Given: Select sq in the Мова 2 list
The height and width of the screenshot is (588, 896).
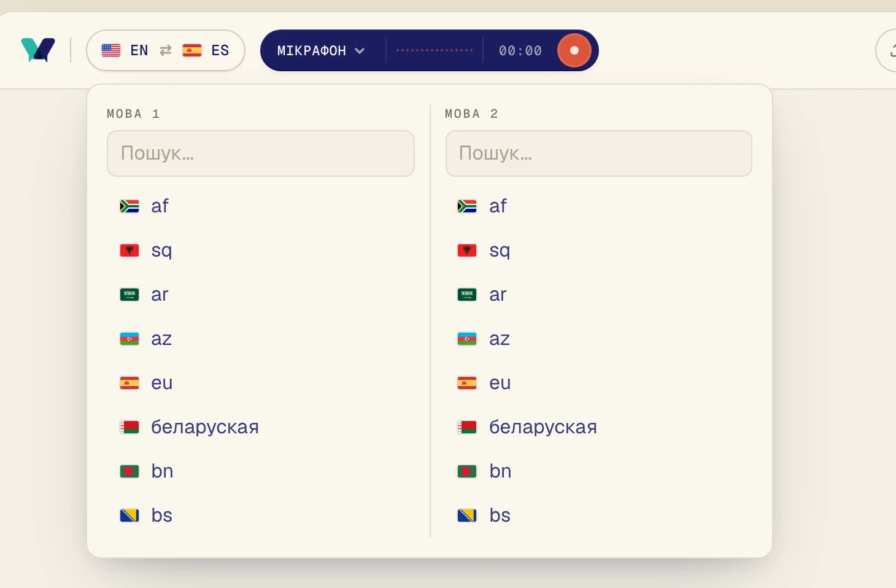Looking at the screenshot, I should tap(599, 250).
